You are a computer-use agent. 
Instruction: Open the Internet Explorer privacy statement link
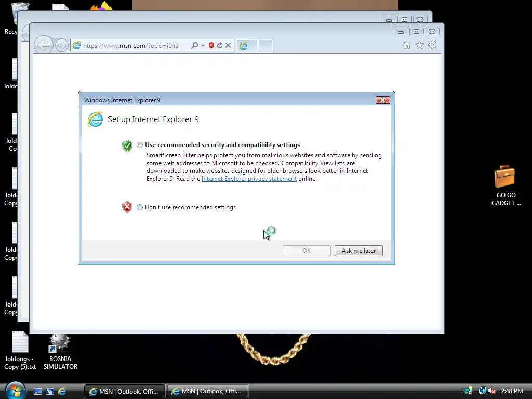[249, 179]
